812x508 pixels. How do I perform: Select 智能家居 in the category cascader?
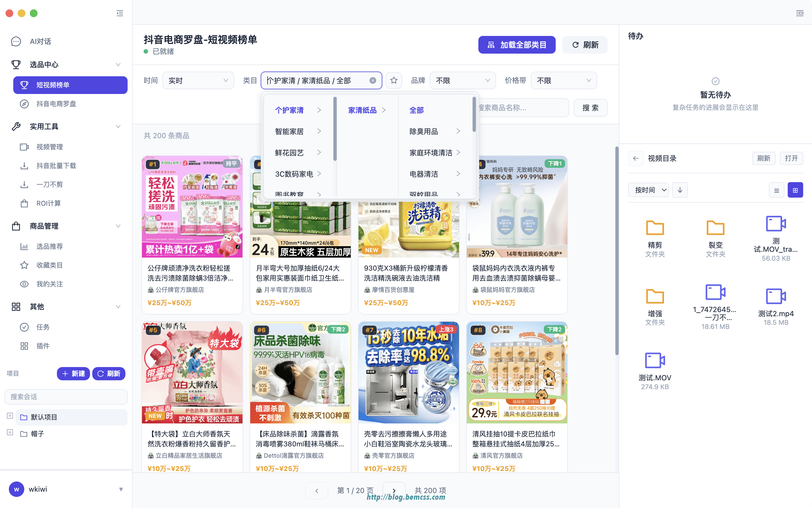[x=298, y=131]
